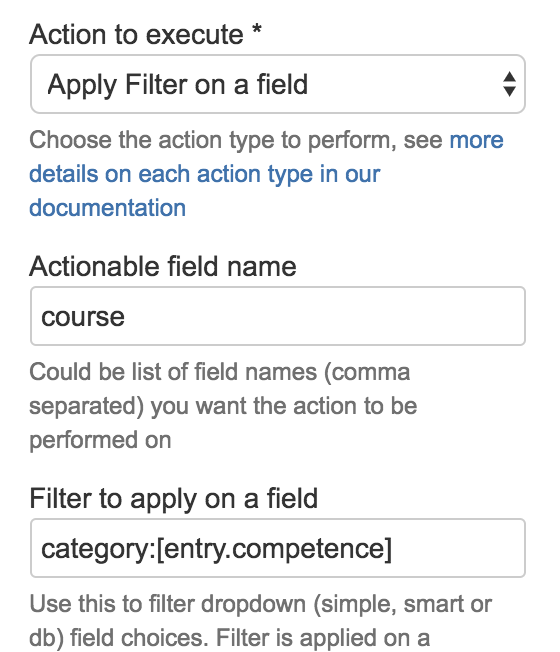Click the 'Filter to apply on a field' label
This screenshot has width=560, height=652.
[173, 498]
